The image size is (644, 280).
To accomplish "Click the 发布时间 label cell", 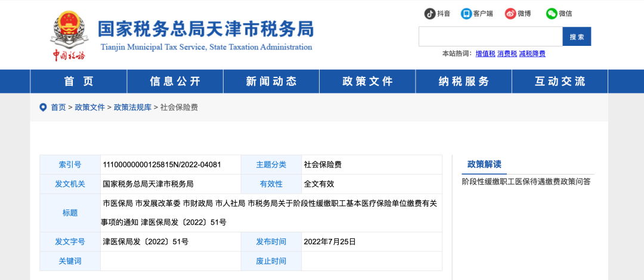I will 271,241.
